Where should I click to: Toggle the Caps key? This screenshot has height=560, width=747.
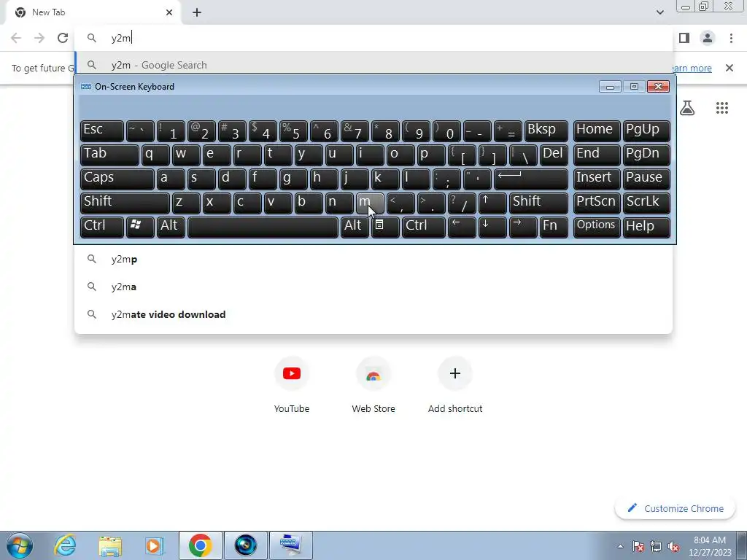click(117, 179)
